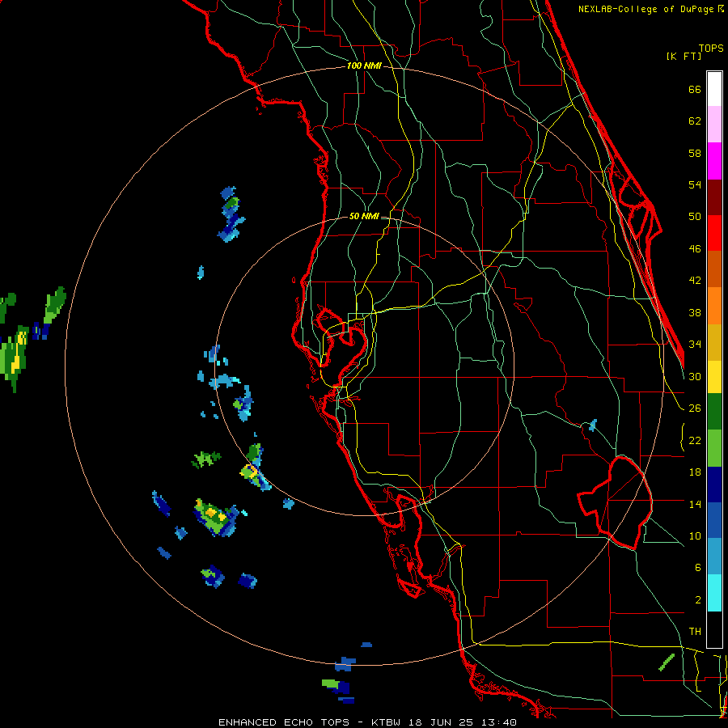Select the bright red legend swatch
The width and height of the screenshot is (728, 728).
(714, 233)
